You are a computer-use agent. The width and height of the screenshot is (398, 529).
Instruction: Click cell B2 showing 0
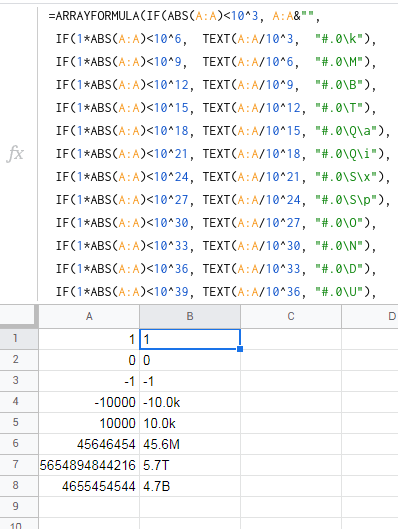[x=190, y=360]
